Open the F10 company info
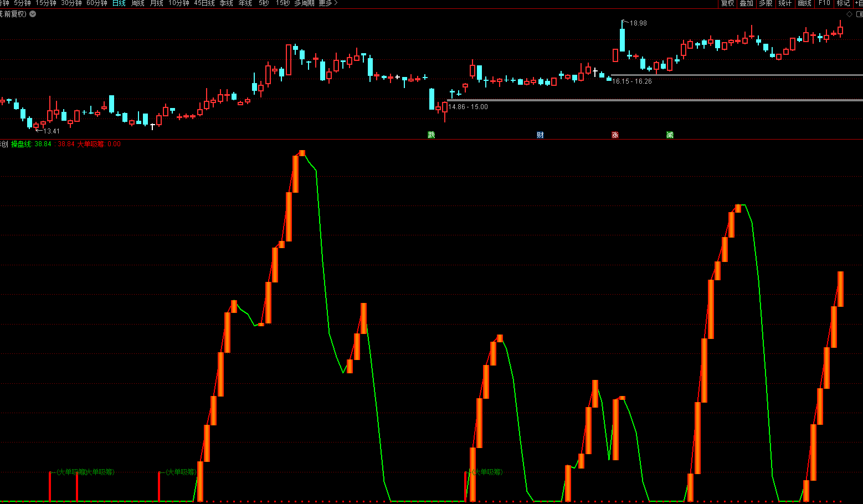 click(824, 3)
